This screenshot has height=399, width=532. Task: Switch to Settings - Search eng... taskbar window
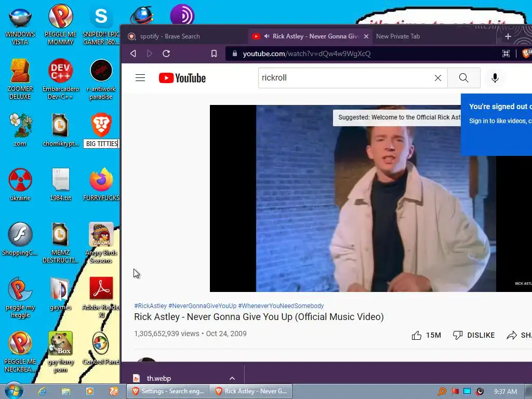tap(168, 391)
